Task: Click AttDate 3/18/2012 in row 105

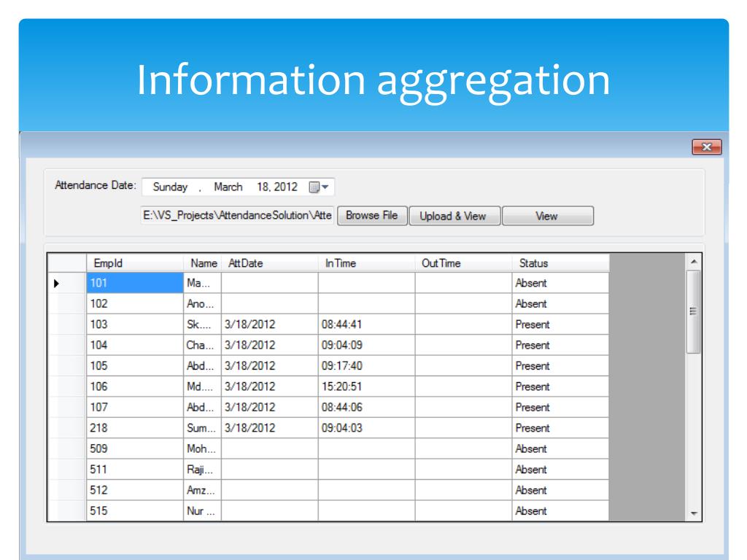Action: [x=270, y=366]
